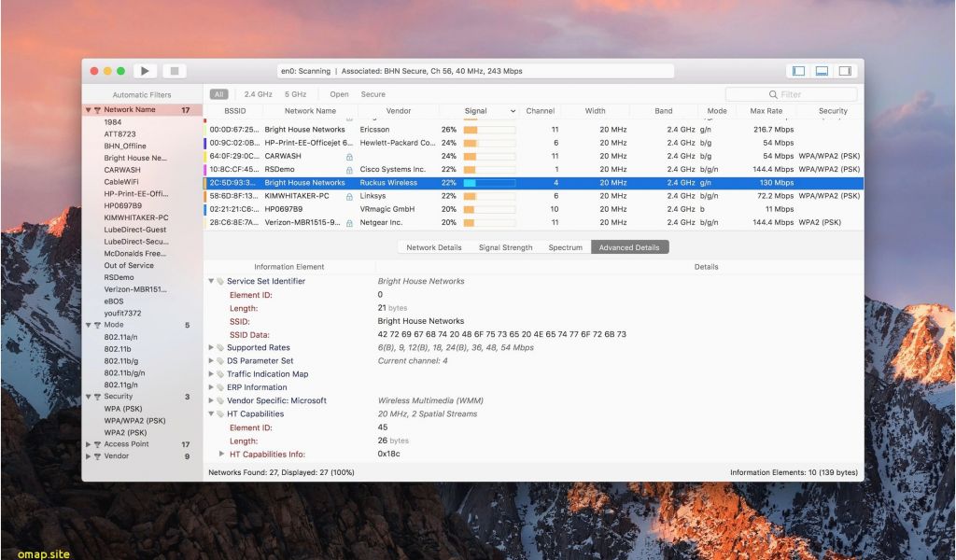Collapse the Network Name filter group
The image size is (956, 560).
point(89,110)
